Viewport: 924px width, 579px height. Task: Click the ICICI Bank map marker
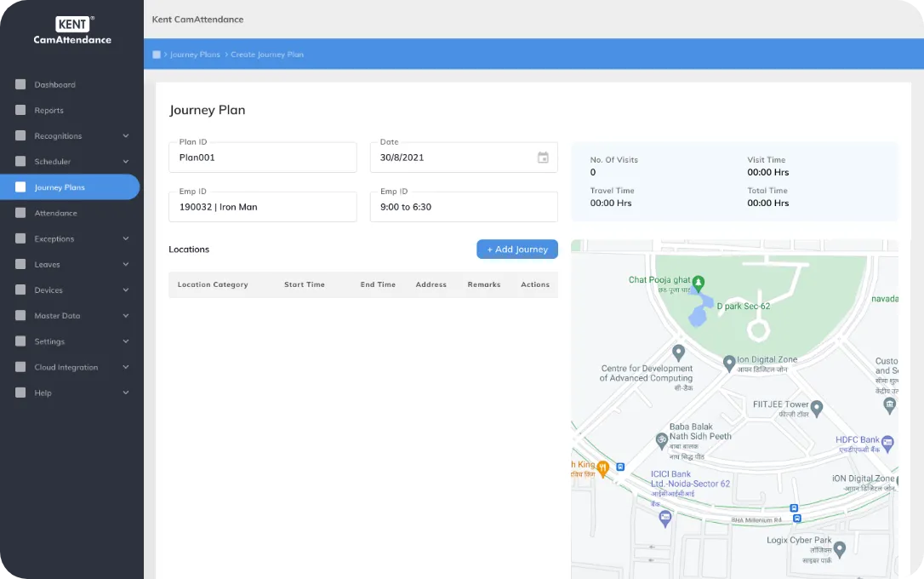pyautogui.click(x=665, y=519)
